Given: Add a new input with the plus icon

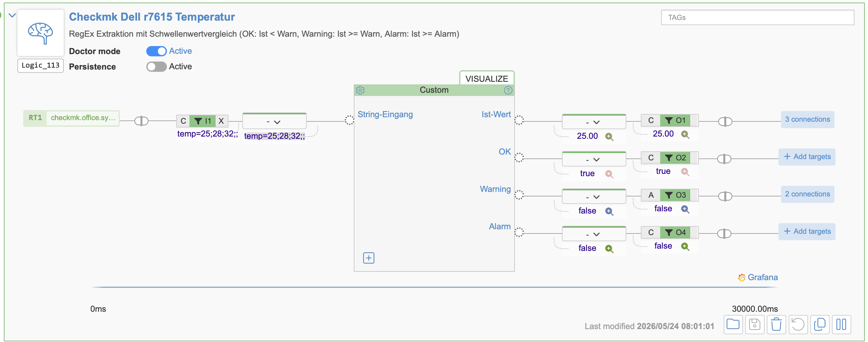Looking at the screenshot, I should pos(369,258).
